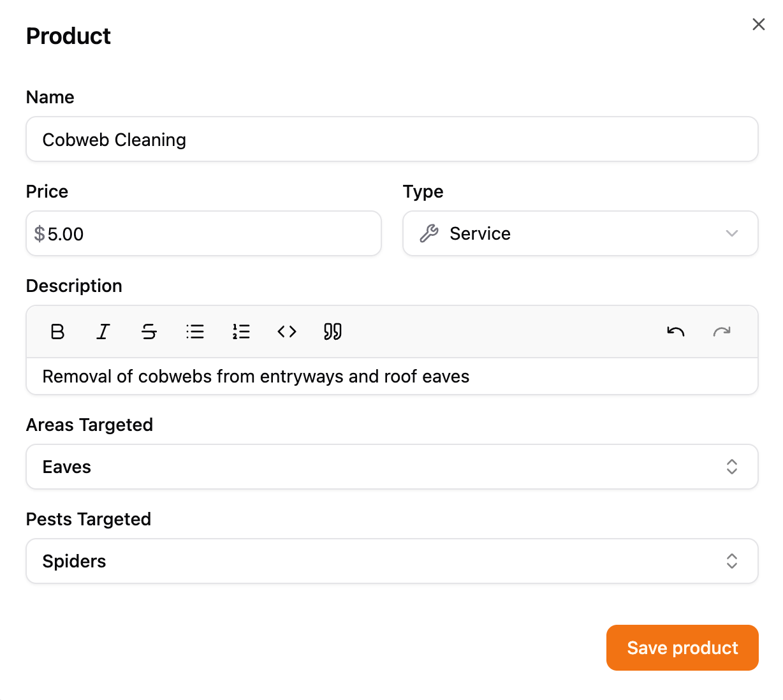
Task: Expand the Pests Targeted selector
Action: point(391,561)
